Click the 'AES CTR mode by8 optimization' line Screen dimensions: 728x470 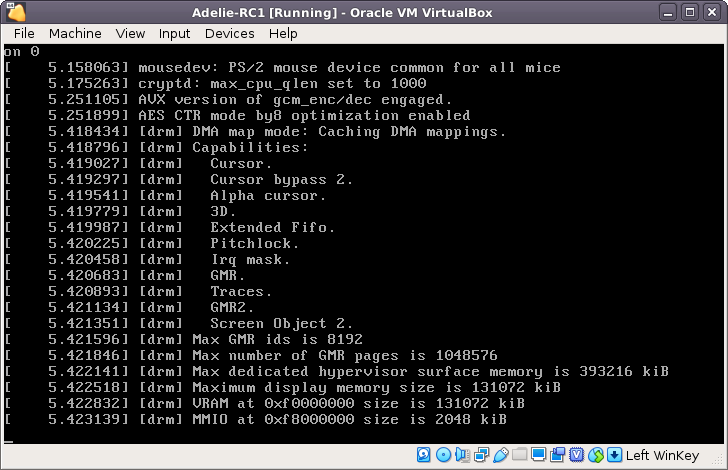click(237, 115)
